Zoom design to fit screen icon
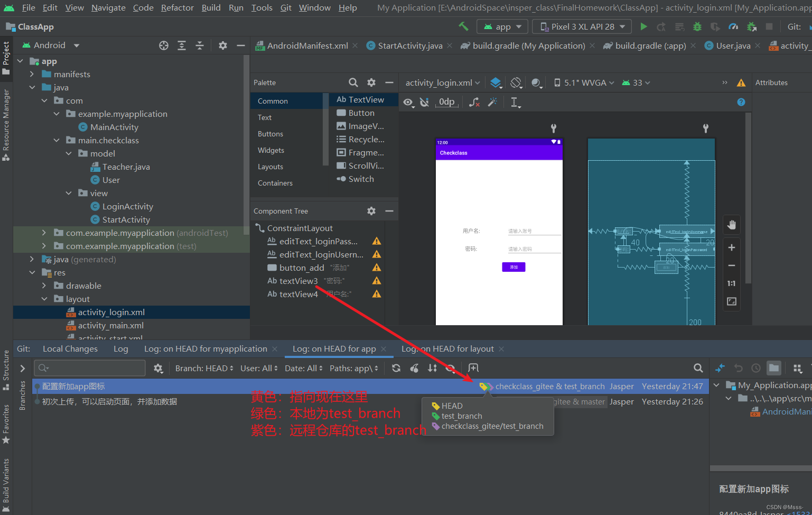Viewport: 812px width, 515px height. tap(732, 301)
